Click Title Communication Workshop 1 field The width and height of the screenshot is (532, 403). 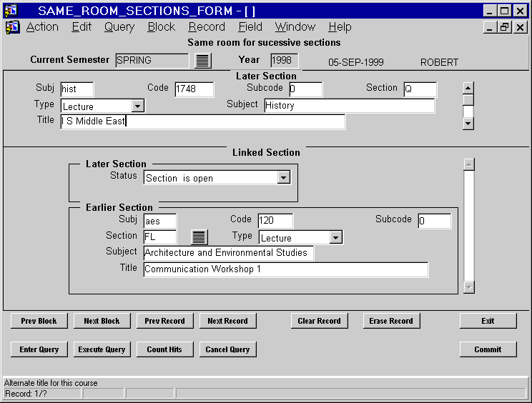point(286,269)
